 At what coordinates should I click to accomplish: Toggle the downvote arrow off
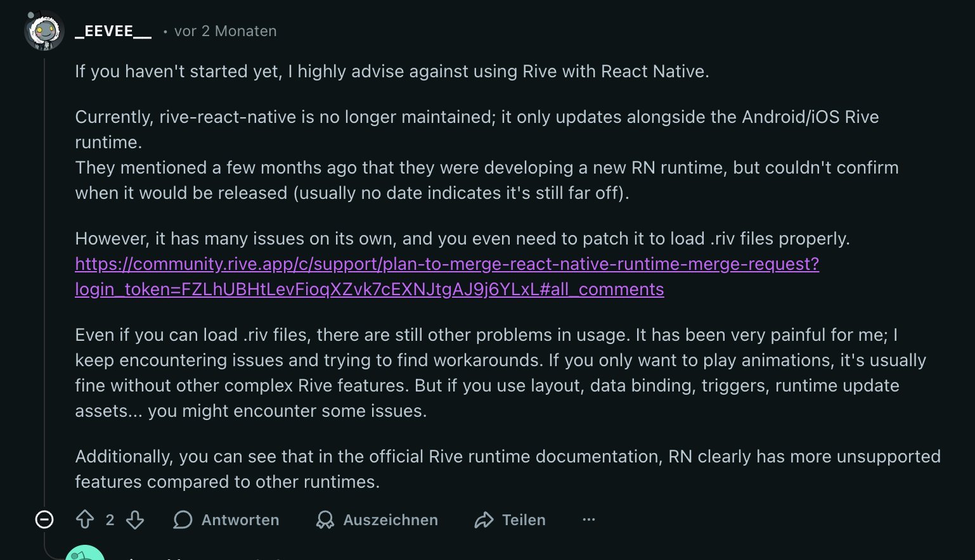[x=134, y=520]
